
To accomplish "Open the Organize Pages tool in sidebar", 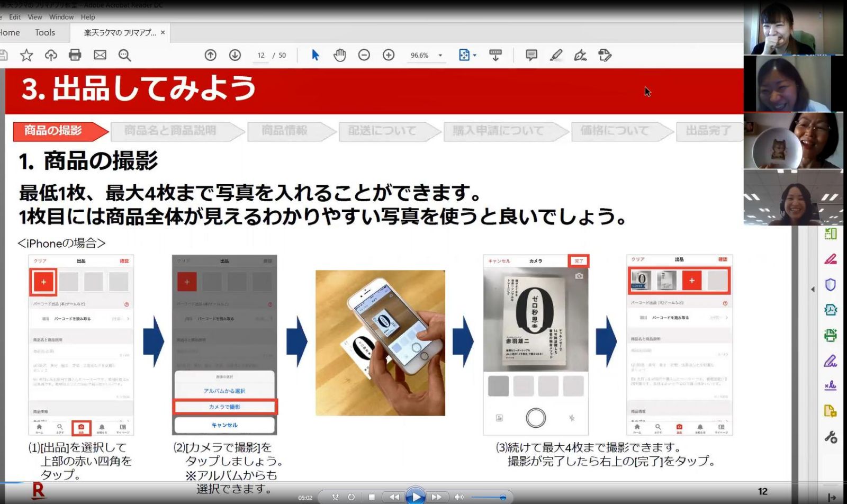I will coord(831,233).
